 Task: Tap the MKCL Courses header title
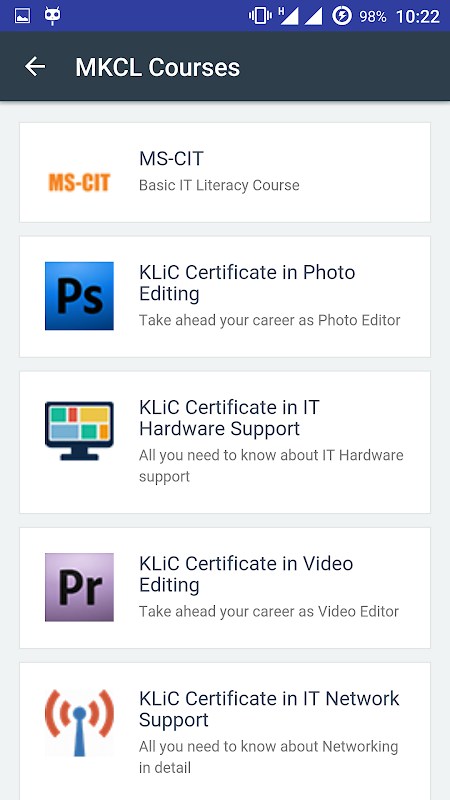[158, 67]
